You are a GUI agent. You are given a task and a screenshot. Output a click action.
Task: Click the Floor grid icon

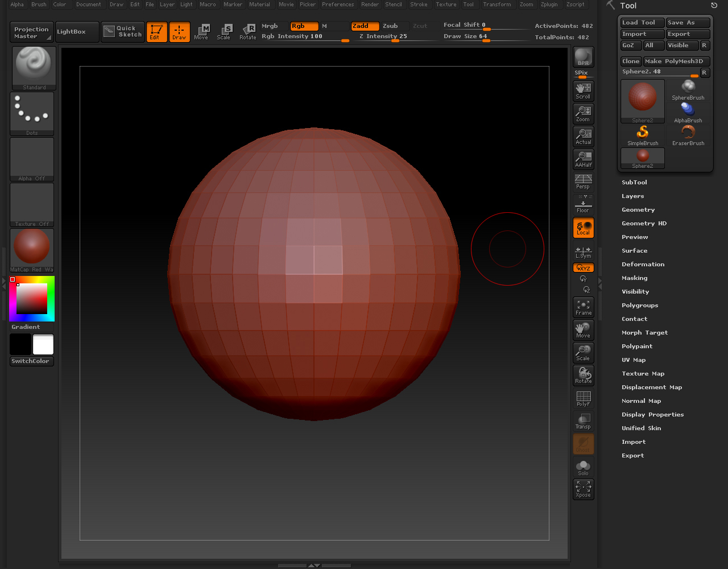(x=583, y=205)
